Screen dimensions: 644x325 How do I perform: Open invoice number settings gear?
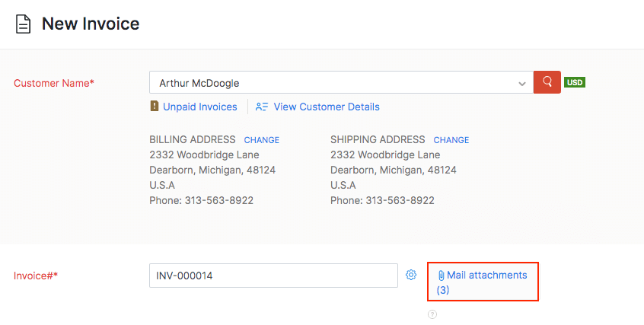pyautogui.click(x=411, y=275)
